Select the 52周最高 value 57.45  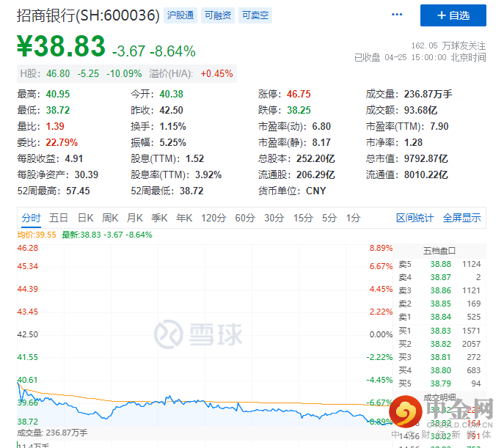(78, 191)
